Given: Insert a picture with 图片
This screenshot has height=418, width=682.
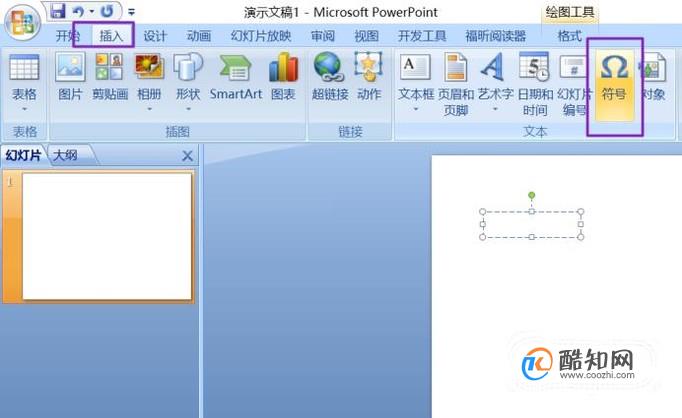Looking at the screenshot, I should [x=70, y=76].
